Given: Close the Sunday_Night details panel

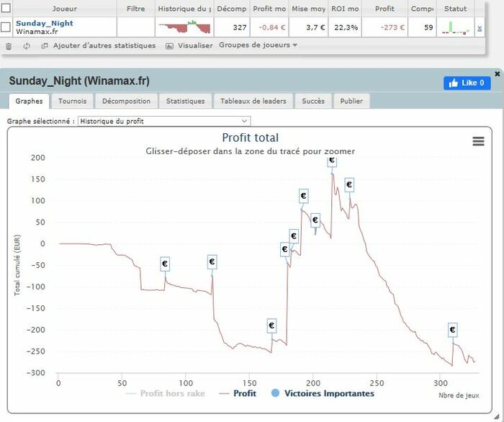Looking at the screenshot, I should (x=498, y=74).
